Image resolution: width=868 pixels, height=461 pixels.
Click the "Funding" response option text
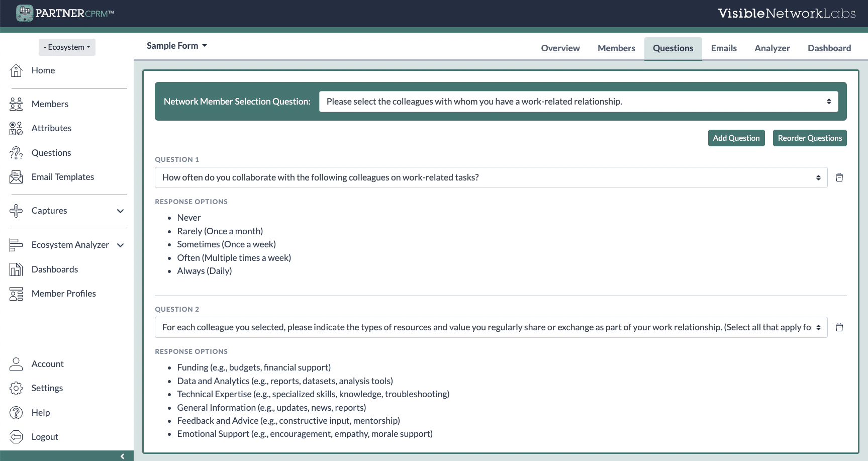pyautogui.click(x=254, y=367)
